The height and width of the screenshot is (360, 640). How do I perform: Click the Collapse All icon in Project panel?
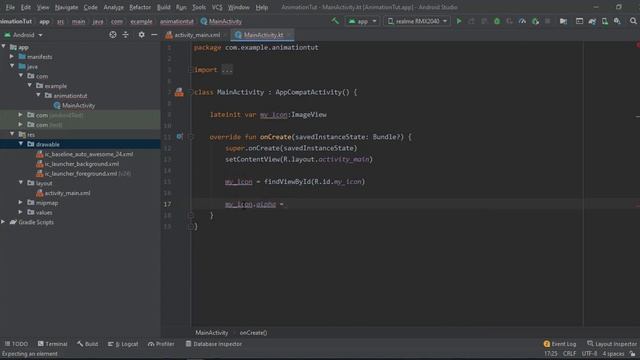coord(125,35)
